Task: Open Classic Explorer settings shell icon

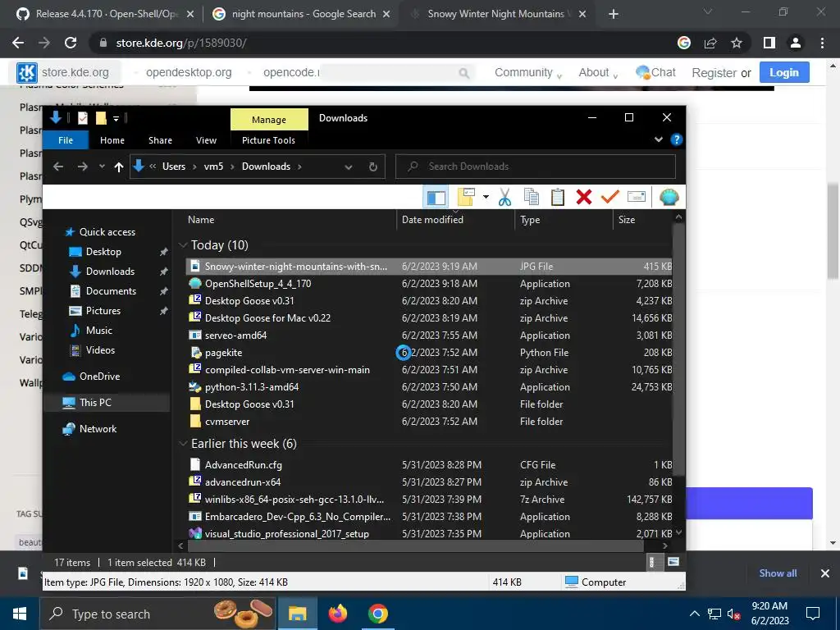Action: click(669, 197)
